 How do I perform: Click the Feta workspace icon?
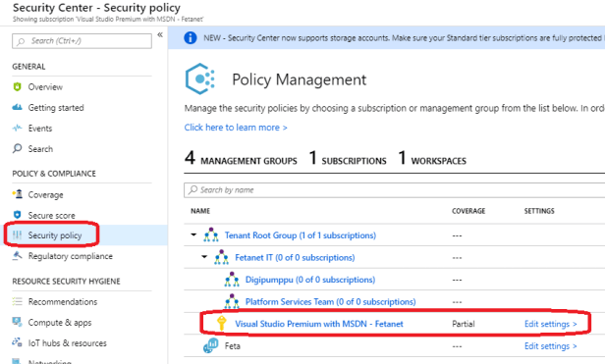point(210,345)
